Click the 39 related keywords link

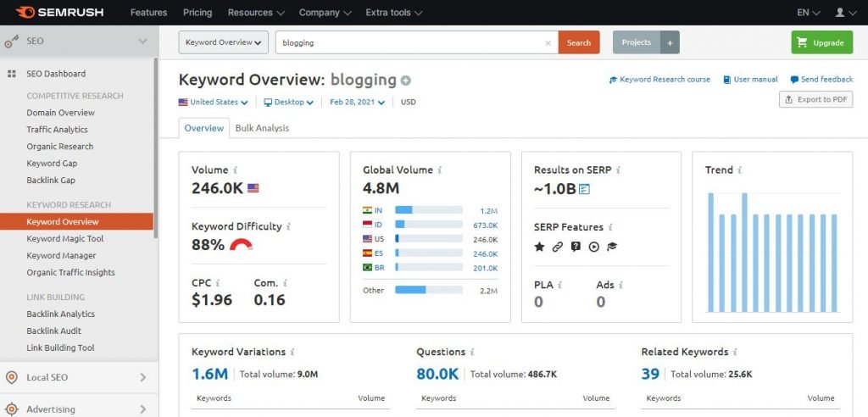pyautogui.click(x=650, y=375)
